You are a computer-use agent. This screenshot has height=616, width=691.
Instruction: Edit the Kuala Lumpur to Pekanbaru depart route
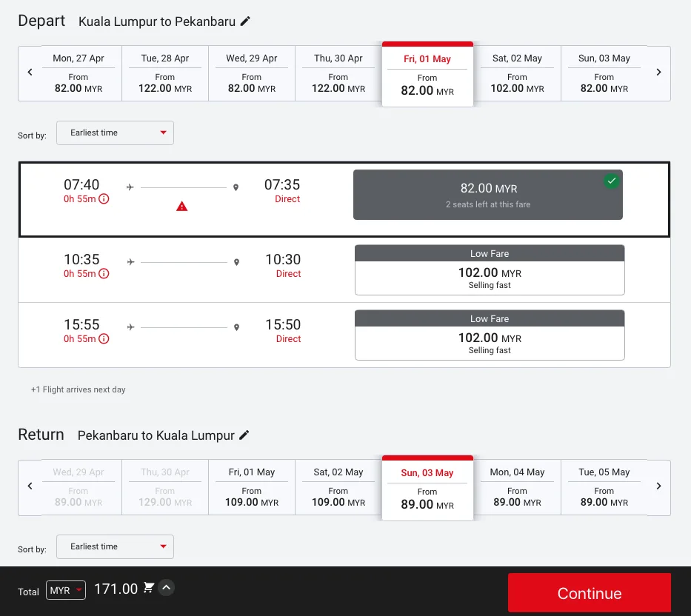point(245,21)
